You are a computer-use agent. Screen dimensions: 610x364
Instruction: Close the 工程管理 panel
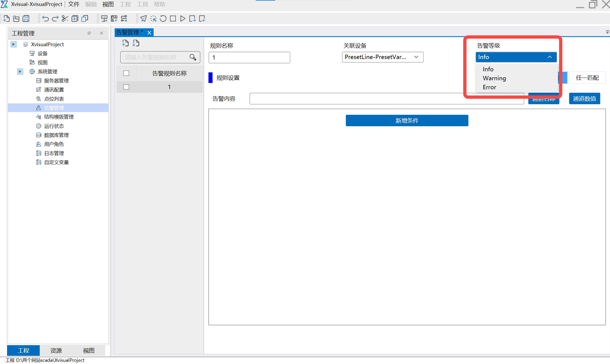click(101, 33)
